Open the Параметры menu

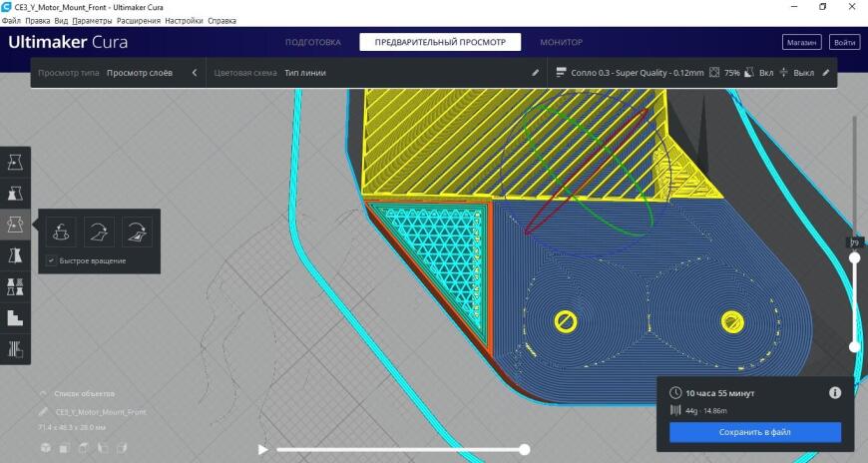pyautogui.click(x=92, y=21)
